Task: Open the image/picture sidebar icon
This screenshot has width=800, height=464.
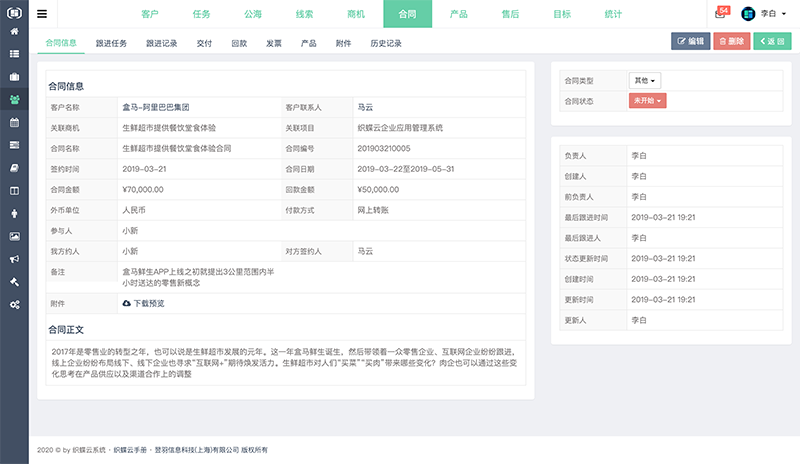Action: click(x=14, y=236)
